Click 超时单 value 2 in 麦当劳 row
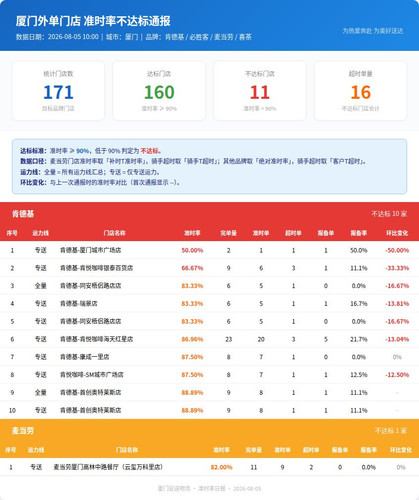 click(311, 467)
